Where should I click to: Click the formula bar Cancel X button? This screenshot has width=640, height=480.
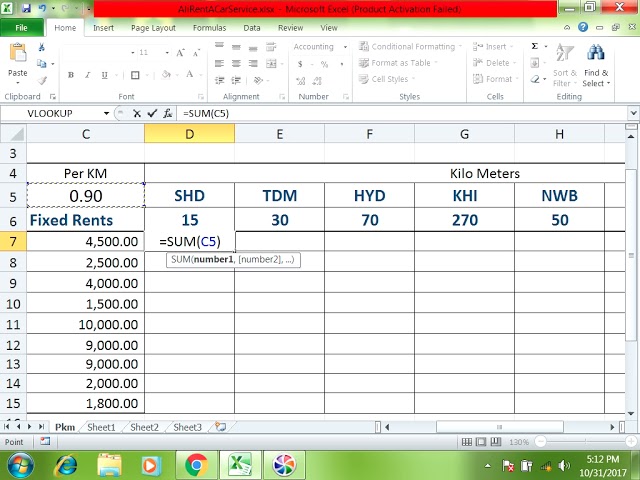[137, 113]
